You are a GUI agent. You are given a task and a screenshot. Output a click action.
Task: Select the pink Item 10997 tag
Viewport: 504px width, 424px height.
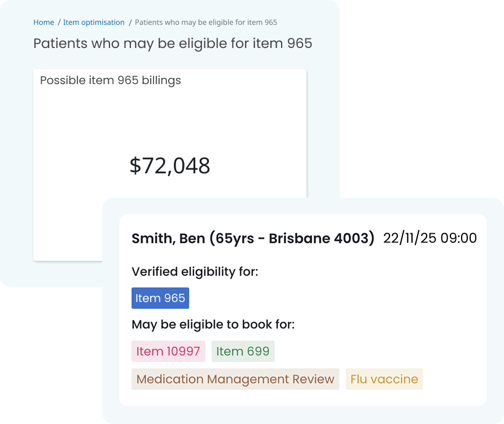(x=168, y=351)
